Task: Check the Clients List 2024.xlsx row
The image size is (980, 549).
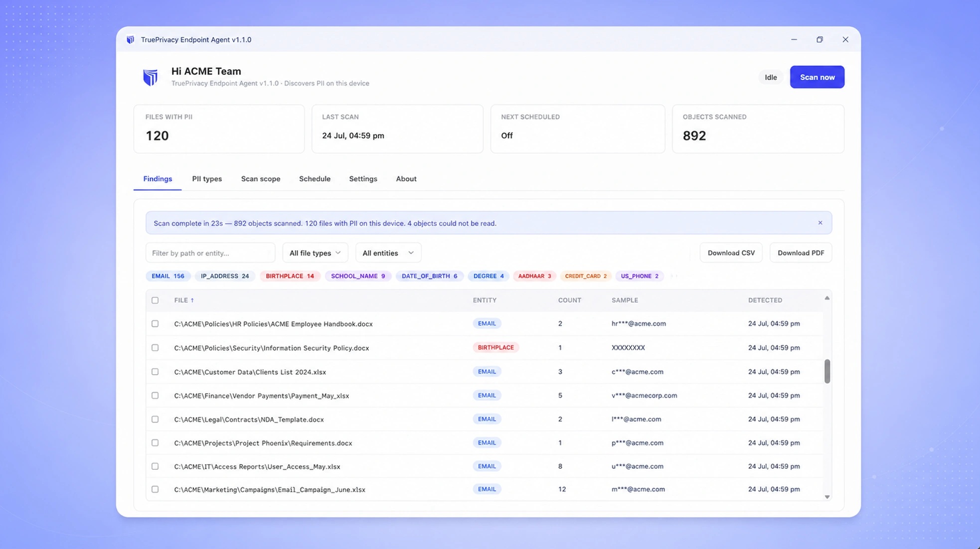Action: pos(155,372)
